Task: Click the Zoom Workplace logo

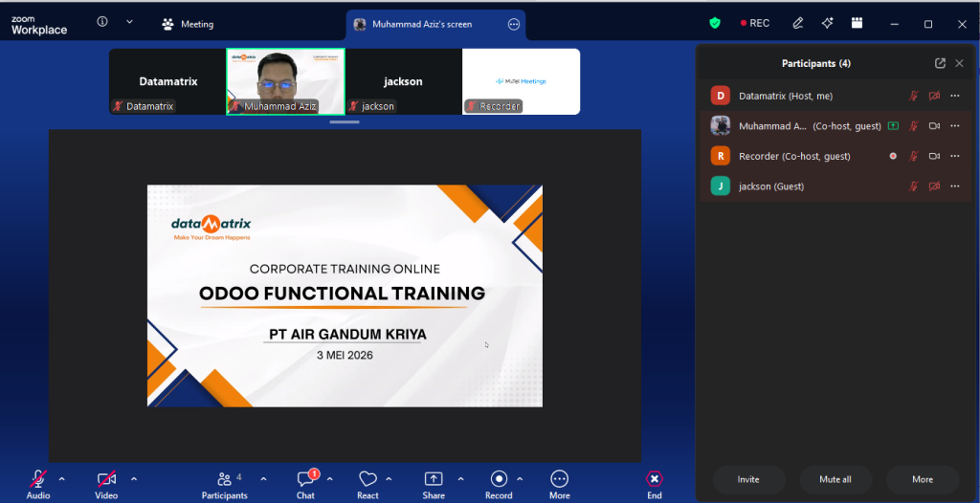Action: 38,25
